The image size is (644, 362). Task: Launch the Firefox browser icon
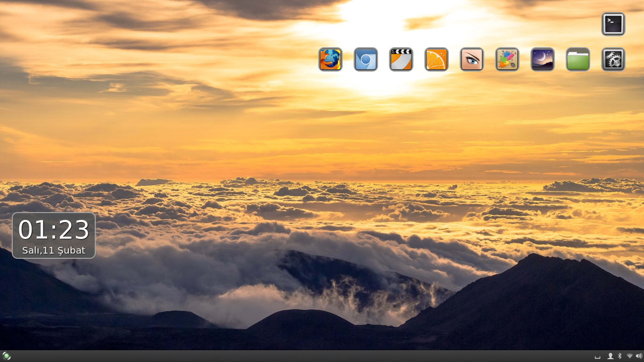(x=330, y=59)
